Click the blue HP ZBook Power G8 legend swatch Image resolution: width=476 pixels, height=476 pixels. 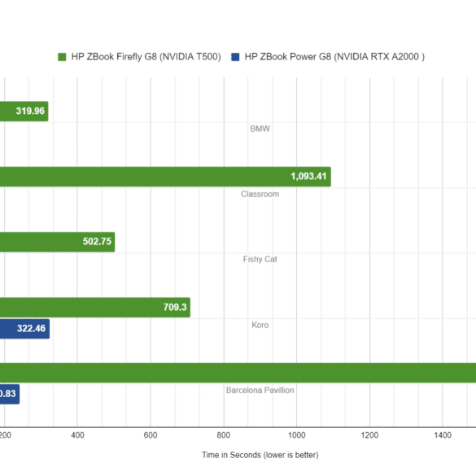[x=235, y=57]
